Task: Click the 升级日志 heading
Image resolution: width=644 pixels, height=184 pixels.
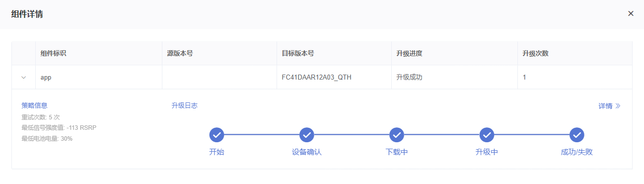Action: point(184,105)
